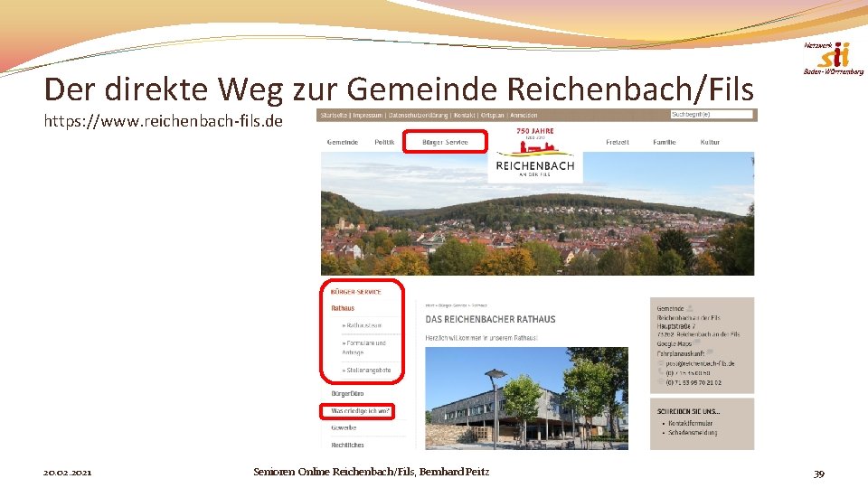Screen dimensions: 868x488
Task: Click the slide date 20.02.2021
Action: tap(68, 473)
